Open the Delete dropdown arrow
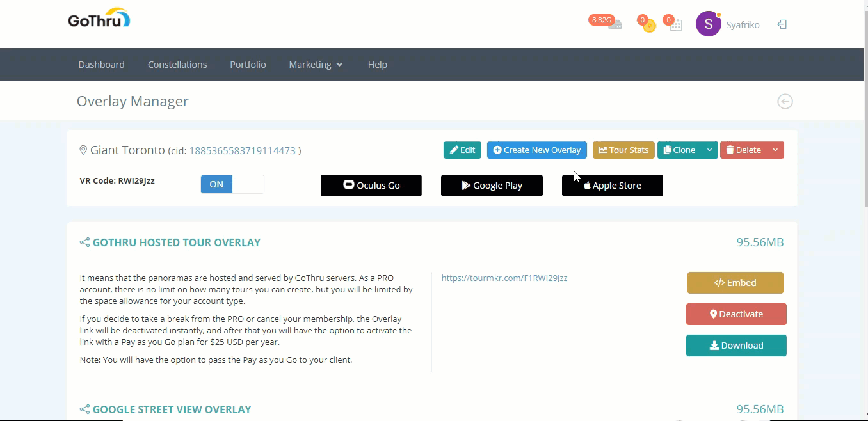This screenshot has width=868, height=421. pos(775,150)
